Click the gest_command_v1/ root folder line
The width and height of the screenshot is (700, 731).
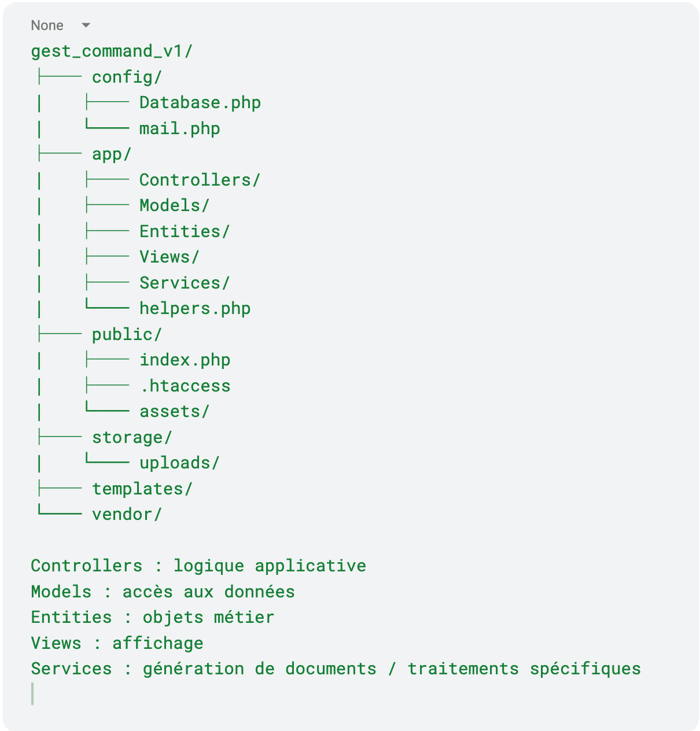point(112,51)
